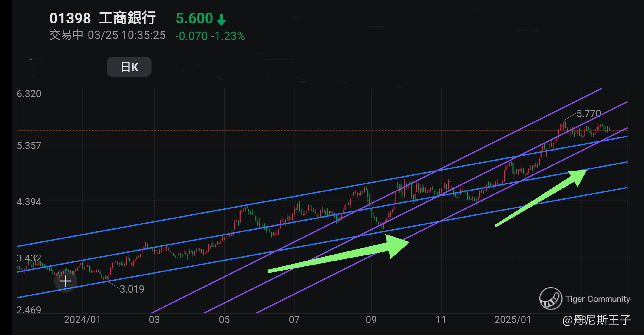Viewport: 644px width, 335px height.
Task: Click the 2024/01 date axis label
Action: click(82, 320)
